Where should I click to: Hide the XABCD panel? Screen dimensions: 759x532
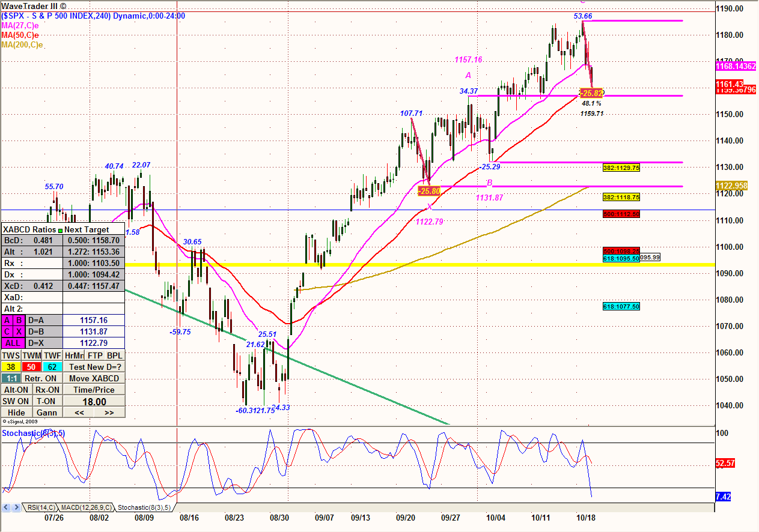coord(16,413)
